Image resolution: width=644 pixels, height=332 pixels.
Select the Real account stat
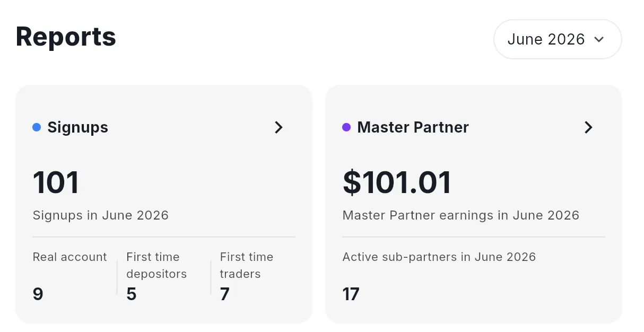pyautogui.click(x=70, y=276)
